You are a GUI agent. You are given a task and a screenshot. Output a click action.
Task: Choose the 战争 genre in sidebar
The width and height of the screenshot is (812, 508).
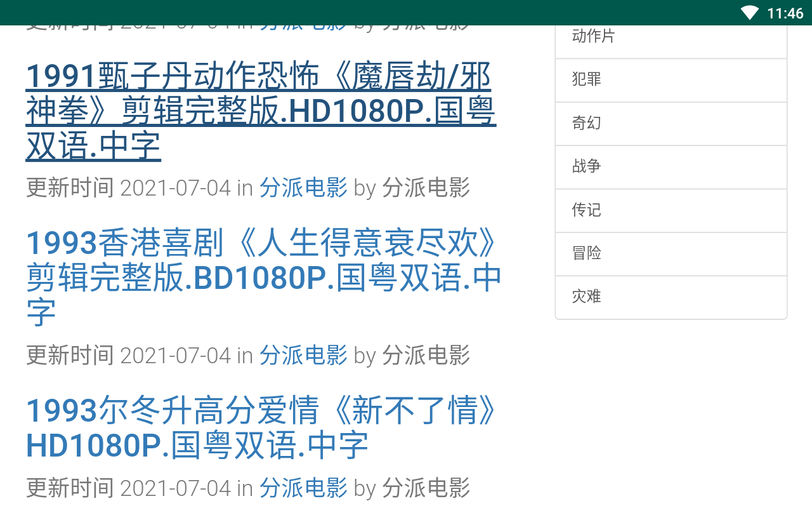point(671,166)
